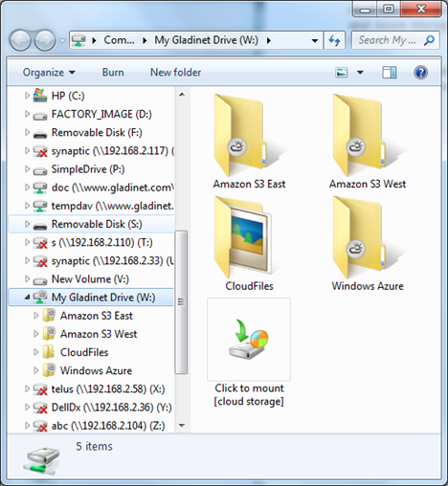The width and height of the screenshot is (448, 486).
Task: Click the Amazon S3 East tree folder icon
Action: tap(50, 316)
